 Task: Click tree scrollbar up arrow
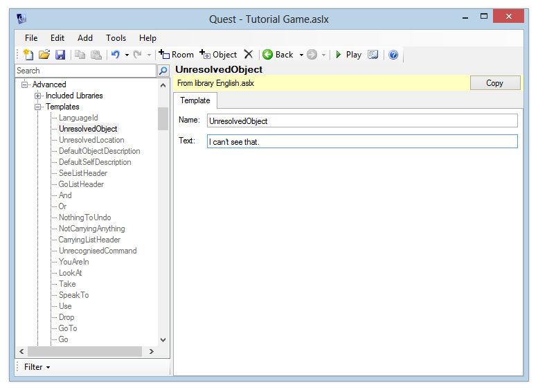163,85
